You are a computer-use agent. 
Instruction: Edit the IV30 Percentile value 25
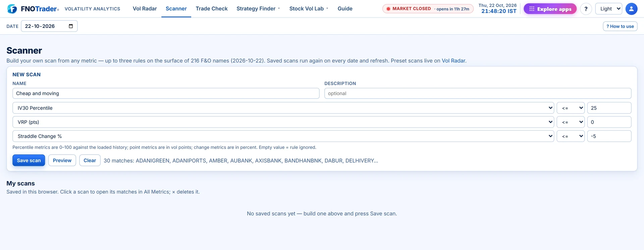coord(609,108)
